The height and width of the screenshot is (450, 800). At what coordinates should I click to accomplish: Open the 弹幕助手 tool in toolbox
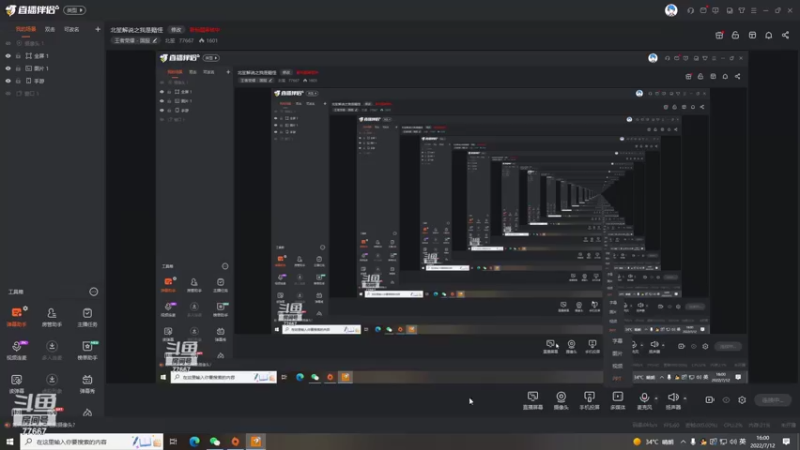(x=17, y=316)
